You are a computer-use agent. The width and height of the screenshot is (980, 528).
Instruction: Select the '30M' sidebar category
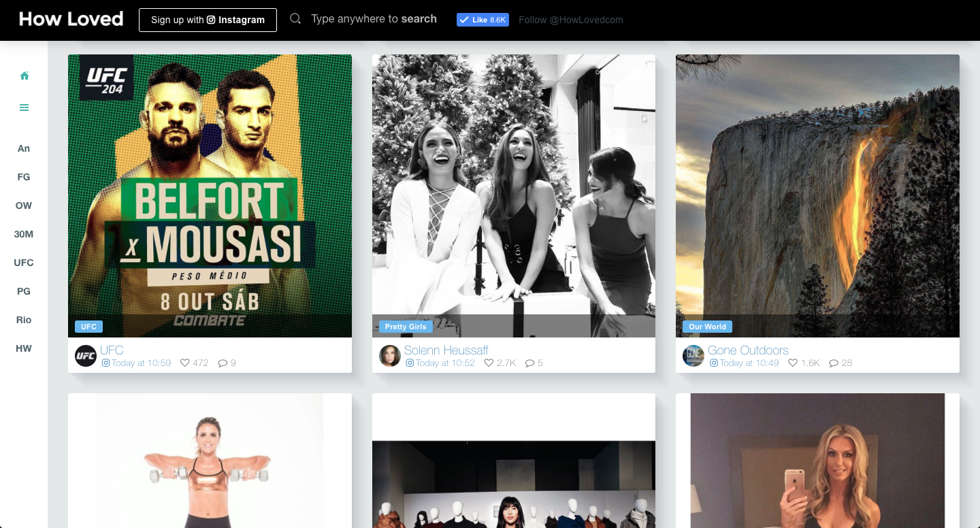tap(24, 234)
